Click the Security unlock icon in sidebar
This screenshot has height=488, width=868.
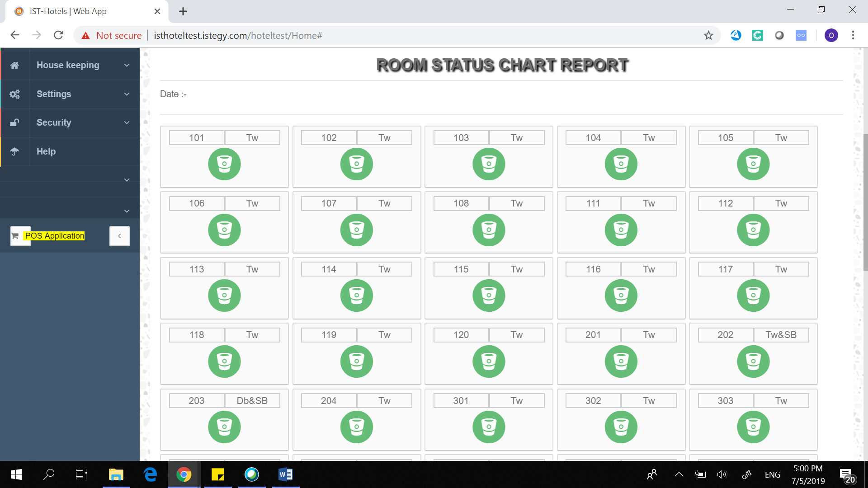[14, 122]
